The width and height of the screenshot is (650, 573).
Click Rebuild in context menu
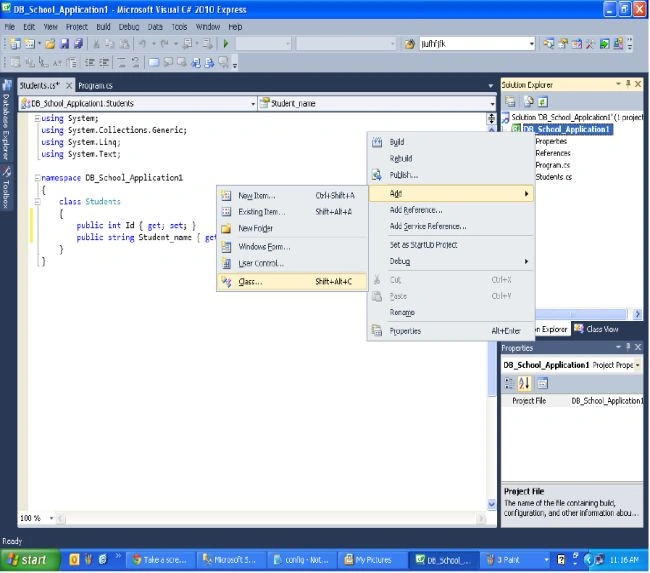pos(451,158)
